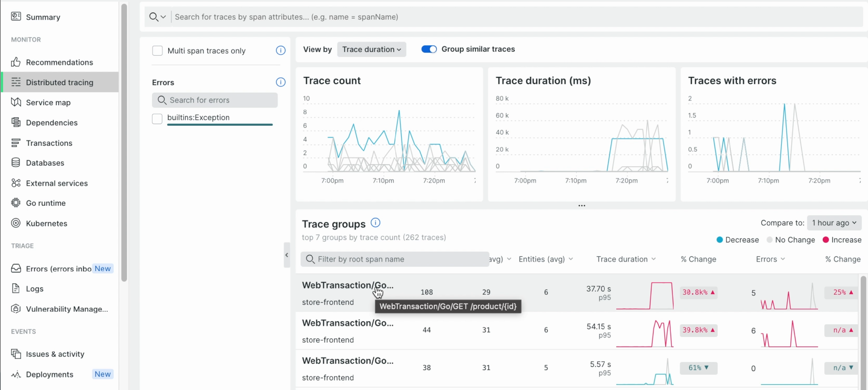Expand the Compare to 1 hour ago dropdown
The height and width of the screenshot is (390, 868).
coord(834,223)
